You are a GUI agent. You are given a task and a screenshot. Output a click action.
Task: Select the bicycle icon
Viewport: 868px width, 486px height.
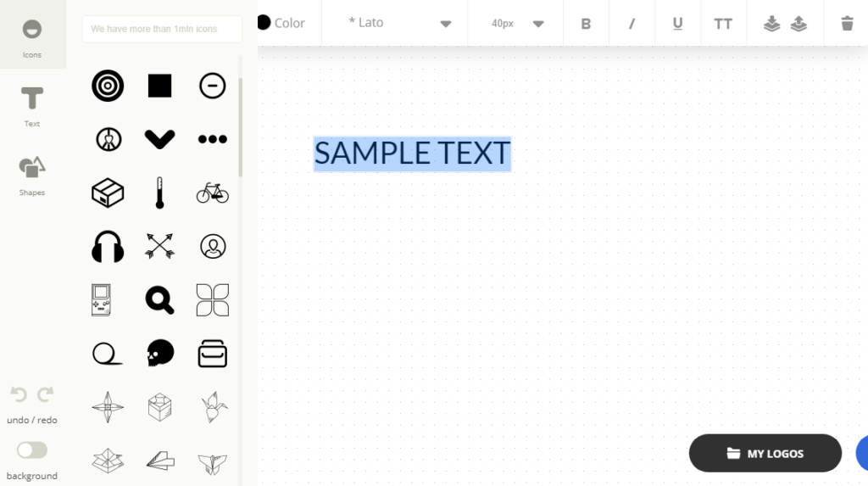point(213,193)
